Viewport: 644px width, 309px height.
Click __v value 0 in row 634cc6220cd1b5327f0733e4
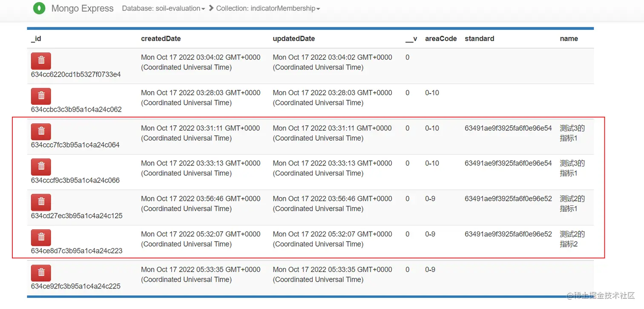point(408,57)
